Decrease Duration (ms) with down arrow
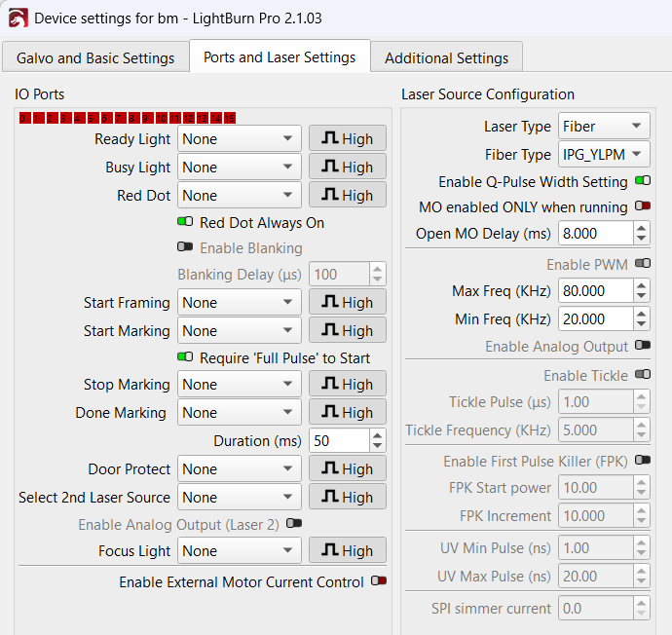This screenshot has height=635, width=672. pos(377,446)
